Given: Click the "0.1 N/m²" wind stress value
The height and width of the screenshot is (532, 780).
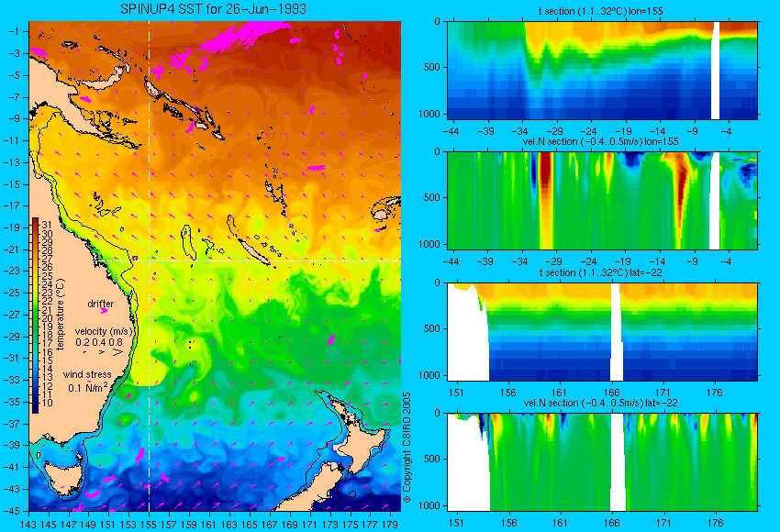Looking at the screenshot, I should 87,387.
